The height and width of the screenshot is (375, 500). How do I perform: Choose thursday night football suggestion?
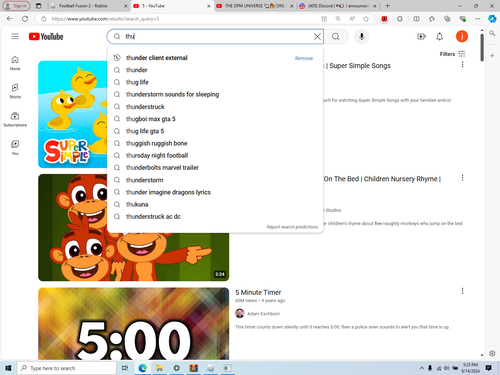coord(215,155)
